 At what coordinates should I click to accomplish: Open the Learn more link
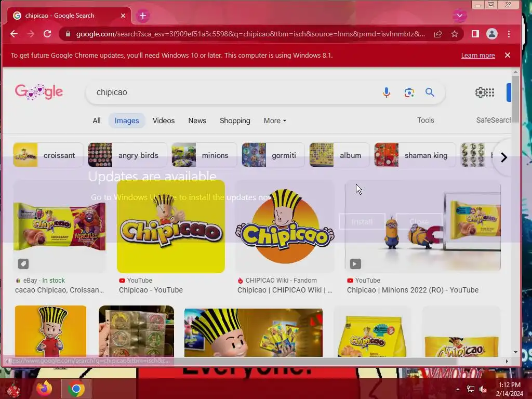(x=478, y=55)
